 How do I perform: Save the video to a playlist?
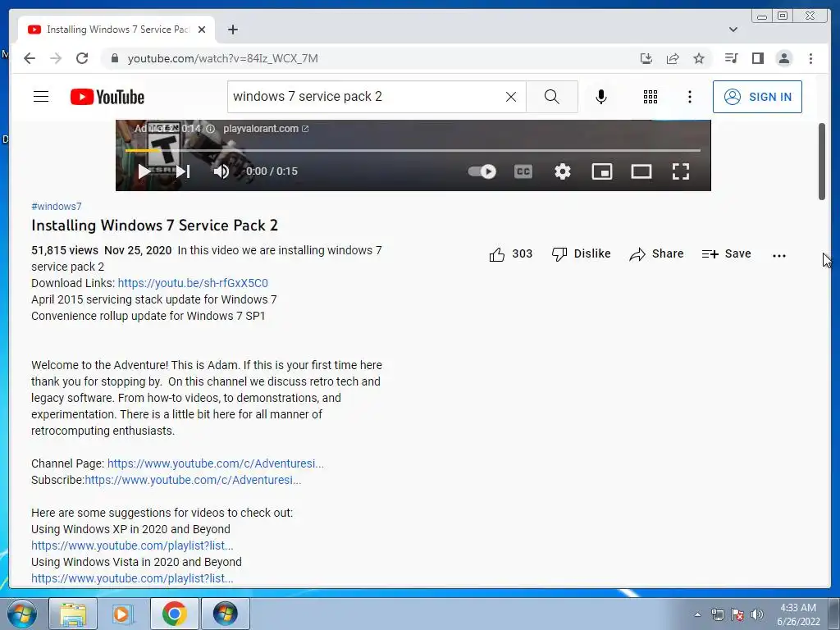[x=727, y=254]
